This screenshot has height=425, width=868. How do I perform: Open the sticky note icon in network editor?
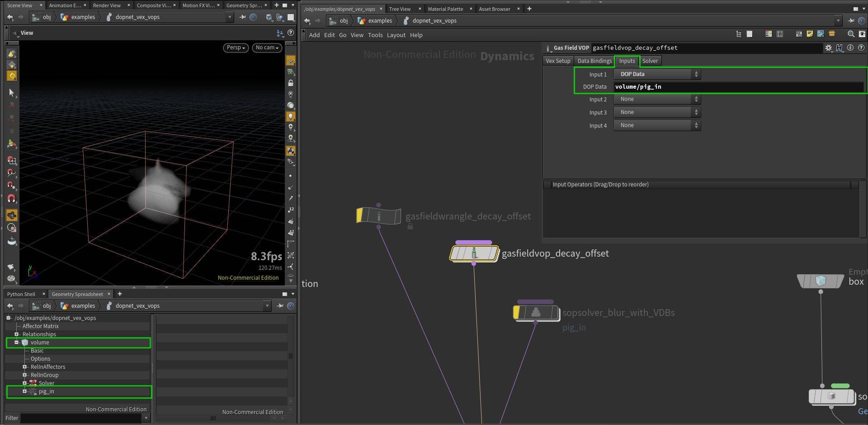coord(810,34)
